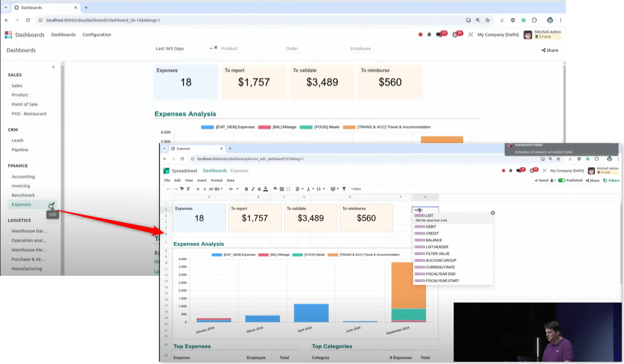Open the Last 365 Days period dropdown
This screenshot has height=364, width=624.
[x=184, y=49]
